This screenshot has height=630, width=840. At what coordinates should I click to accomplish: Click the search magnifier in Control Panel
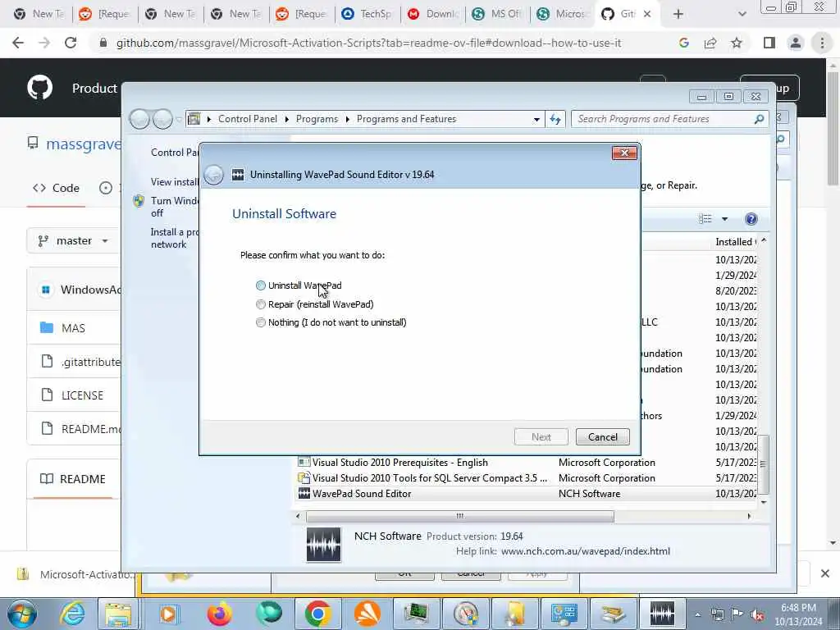coord(759,119)
